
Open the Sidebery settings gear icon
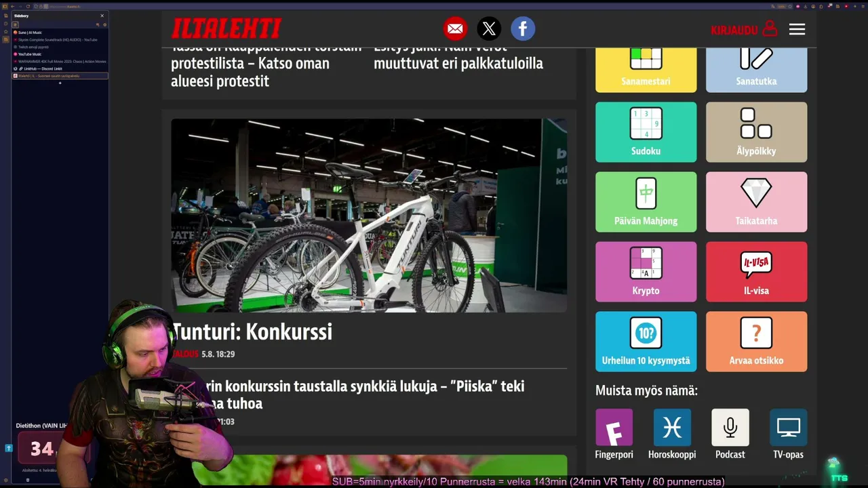(x=104, y=24)
